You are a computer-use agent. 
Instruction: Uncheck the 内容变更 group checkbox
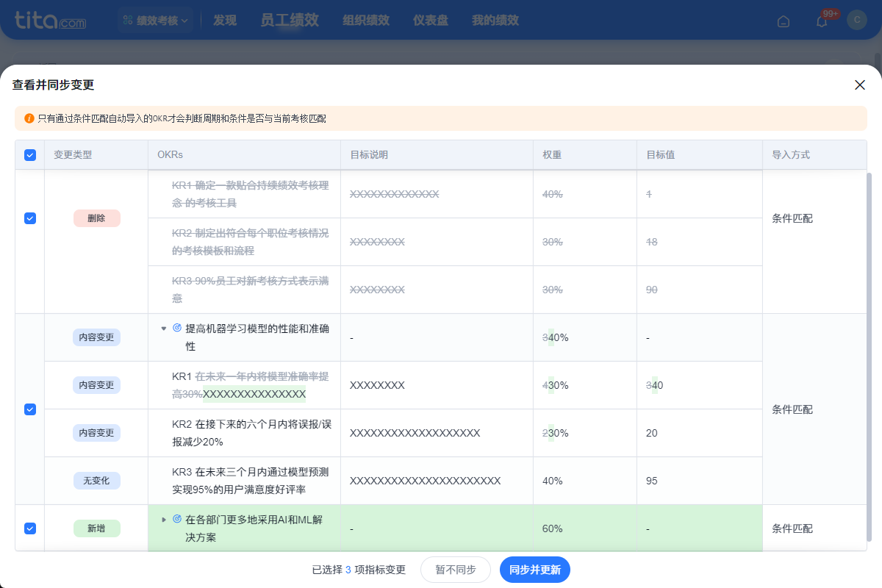(30, 409)
